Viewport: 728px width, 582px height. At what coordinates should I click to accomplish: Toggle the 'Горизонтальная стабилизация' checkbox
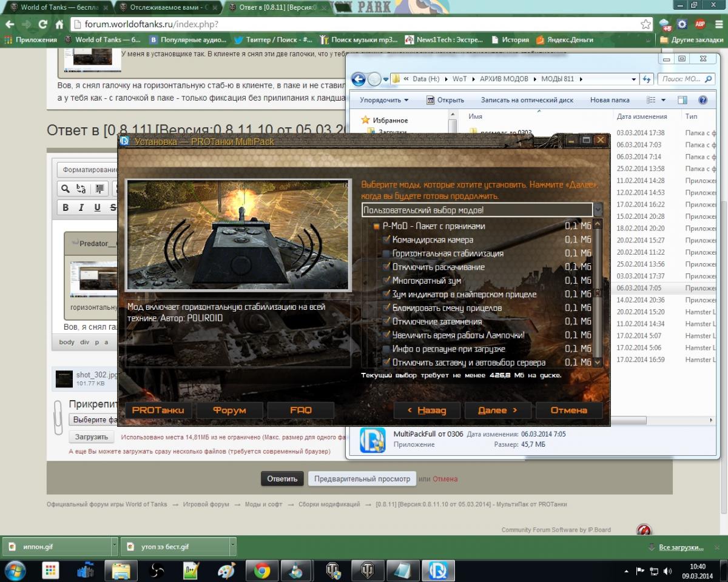pyautogui.click(x=386, y=253)
